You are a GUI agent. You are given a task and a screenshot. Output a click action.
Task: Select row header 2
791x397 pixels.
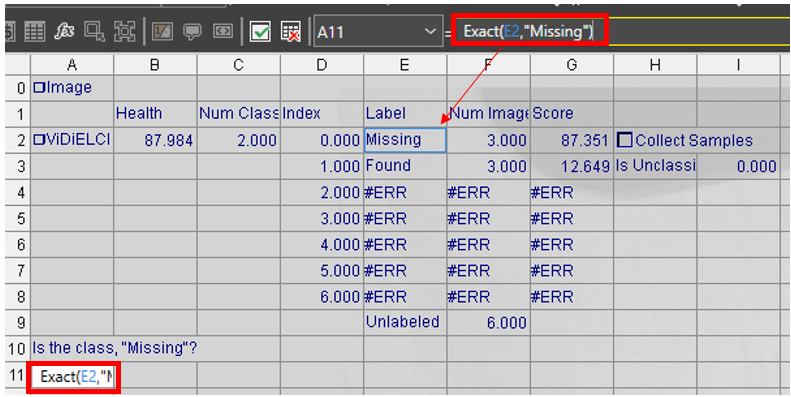pyautogui.click(x=18, y=140)
